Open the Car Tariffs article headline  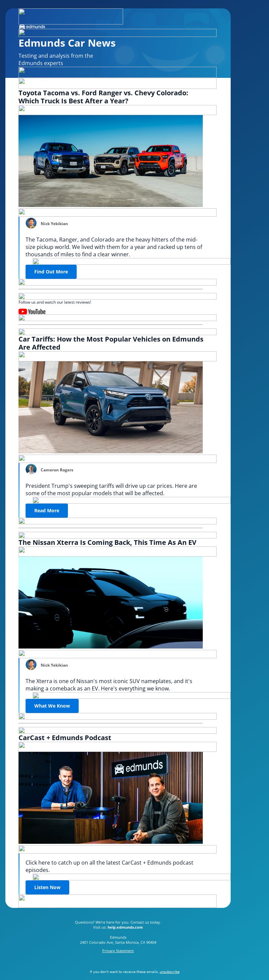pyautogui.click(x=111, y=343)
